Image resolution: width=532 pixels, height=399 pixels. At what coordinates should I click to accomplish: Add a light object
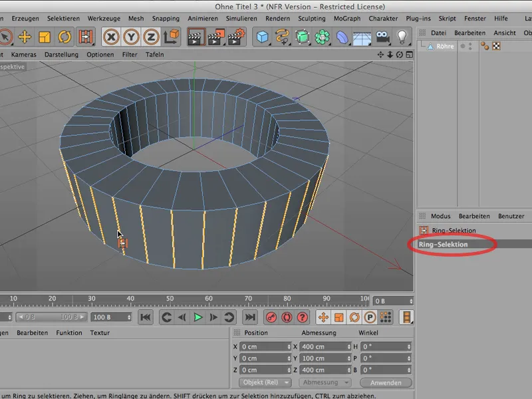coord(402,38)
